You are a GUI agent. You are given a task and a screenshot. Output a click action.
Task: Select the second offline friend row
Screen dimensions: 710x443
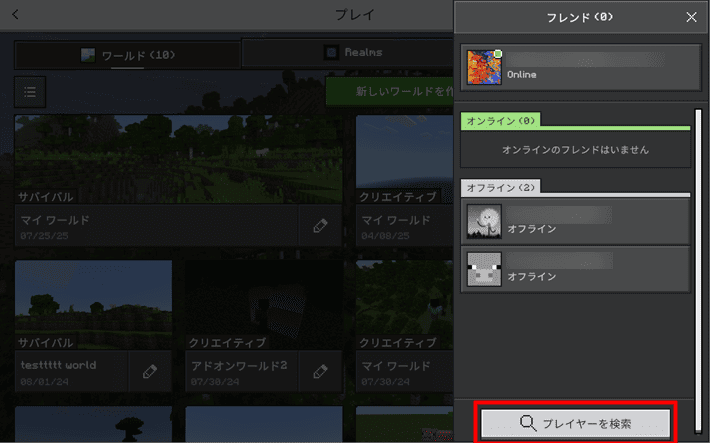[x=576, y=269]
